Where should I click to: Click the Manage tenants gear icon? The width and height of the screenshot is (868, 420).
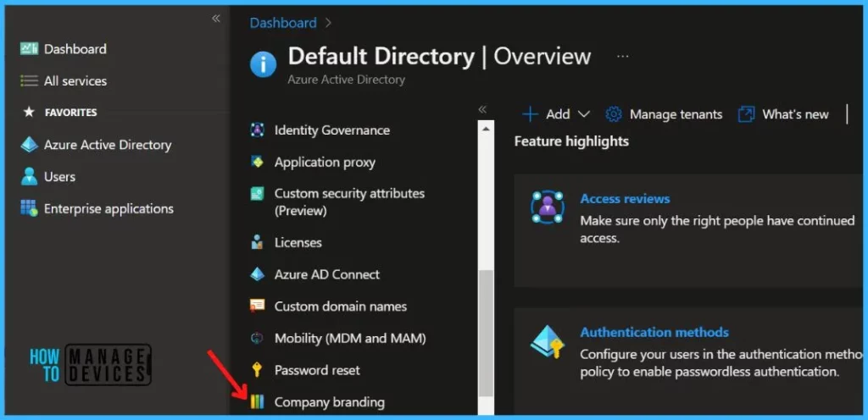[614, 114]
